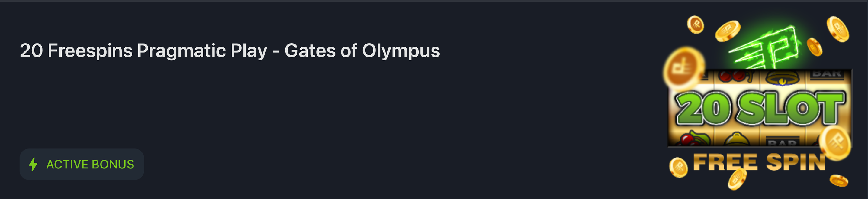This screenshot has height=199, width=868.
Task: Click the coin in the bottom-right corner of the image
Action: coord(839,181)
